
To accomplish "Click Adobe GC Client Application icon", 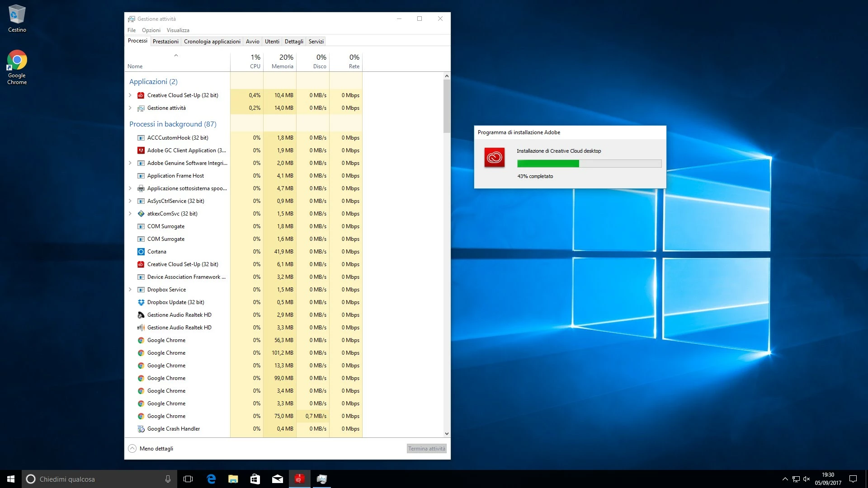I will tap(141, 150).
